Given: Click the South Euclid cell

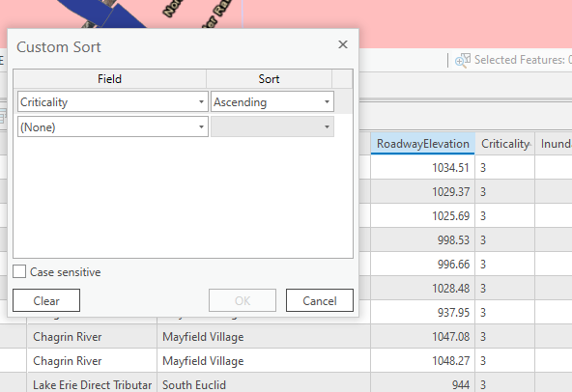Looking at the screenshot, I should click(x=264, y=383).
